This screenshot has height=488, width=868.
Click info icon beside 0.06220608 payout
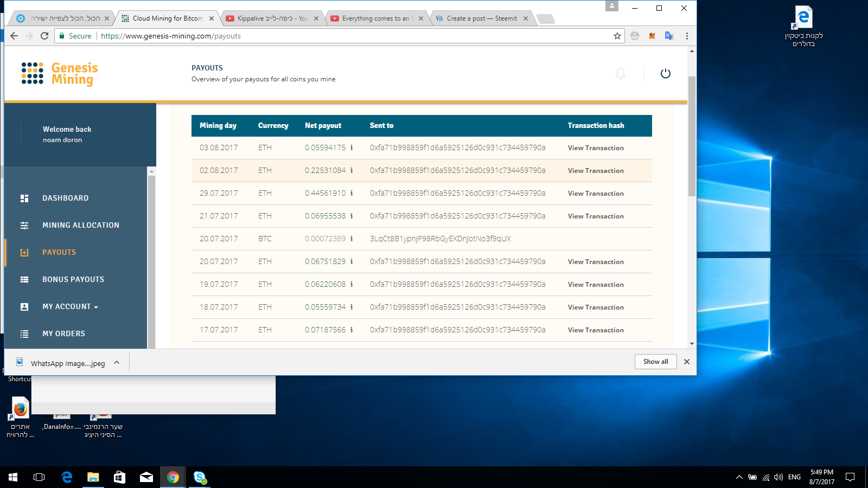coord(352,284)
